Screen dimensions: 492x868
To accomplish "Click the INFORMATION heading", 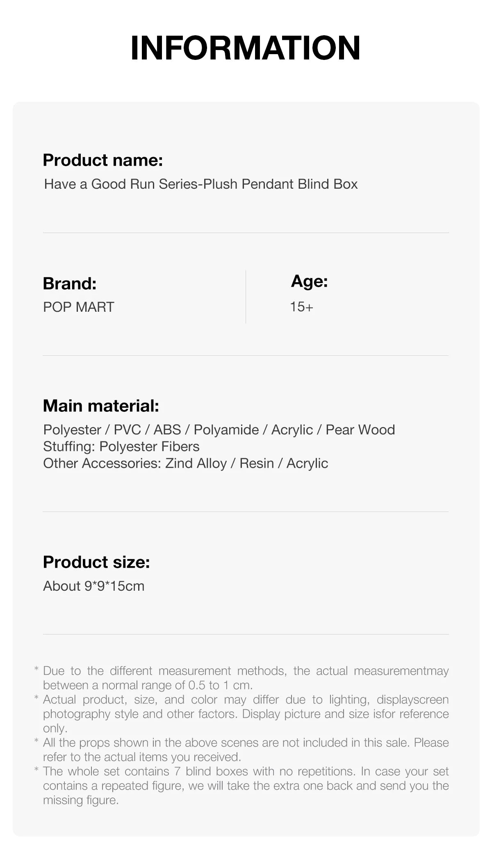I will coord(245,48).
